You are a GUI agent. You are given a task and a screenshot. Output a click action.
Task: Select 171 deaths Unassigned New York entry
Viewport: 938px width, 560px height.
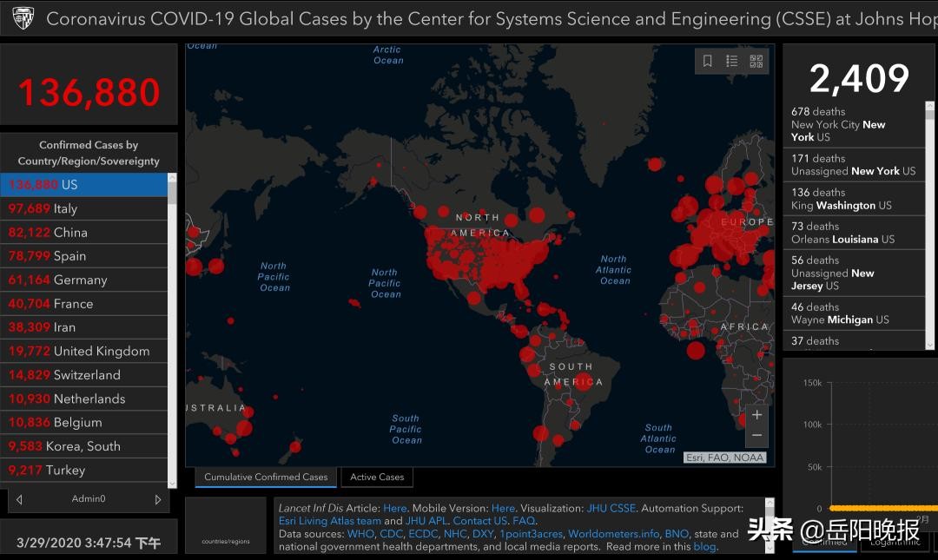click(854, 165)
